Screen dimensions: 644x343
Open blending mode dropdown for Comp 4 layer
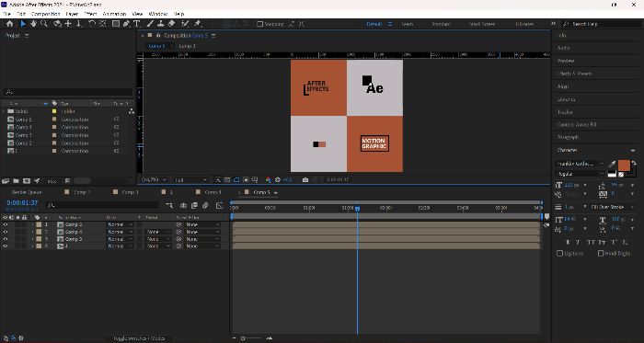121,232
